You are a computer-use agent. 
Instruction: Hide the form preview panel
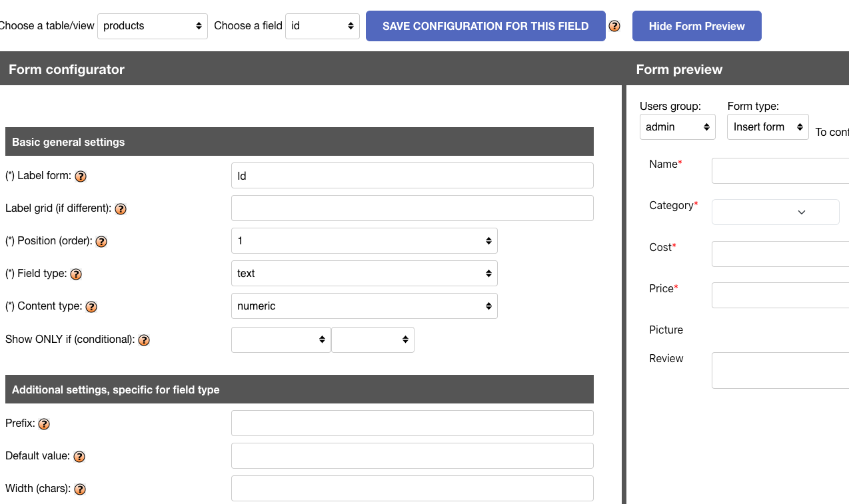[697, 26]
